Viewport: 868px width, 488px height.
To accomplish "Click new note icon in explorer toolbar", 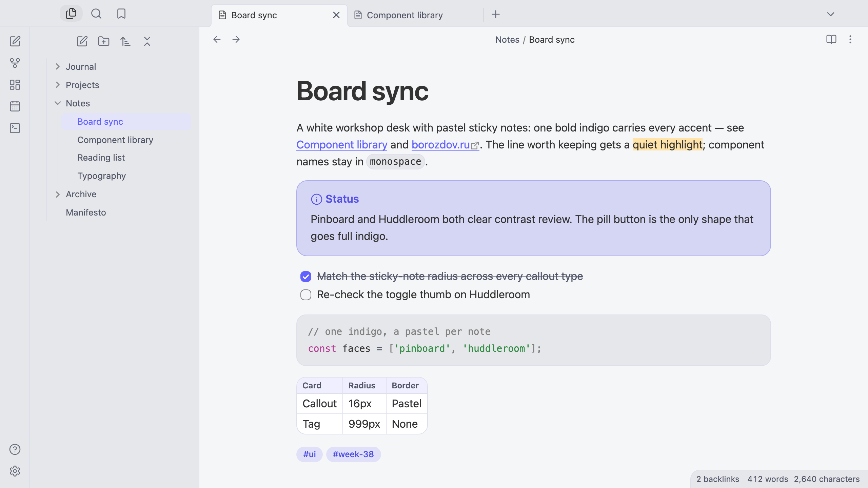I will [82, 41].
